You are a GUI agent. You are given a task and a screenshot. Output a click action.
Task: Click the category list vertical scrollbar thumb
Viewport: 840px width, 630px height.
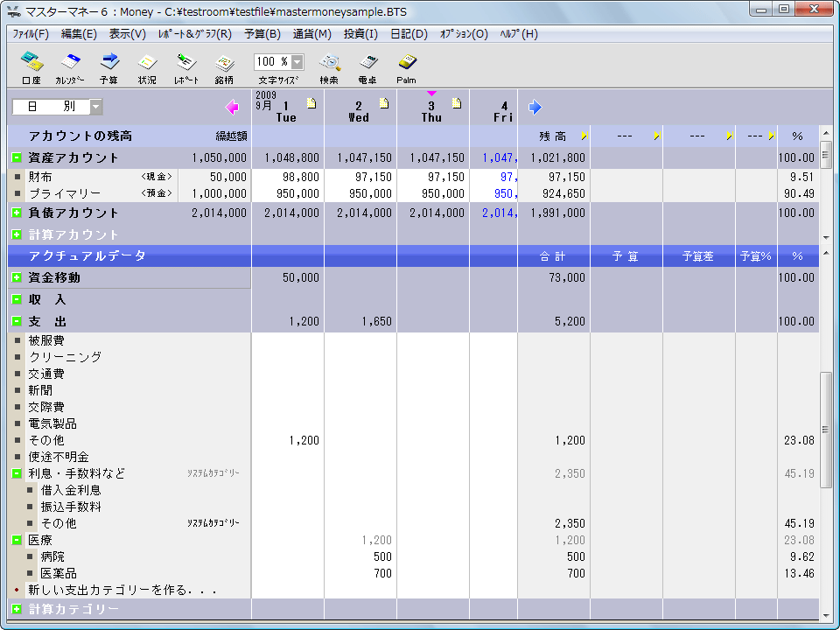point(825,430)
